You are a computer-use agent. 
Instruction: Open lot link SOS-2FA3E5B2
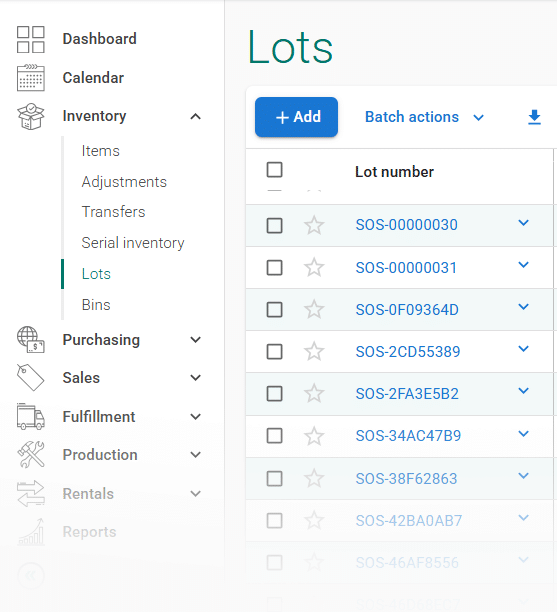point(407,394)
